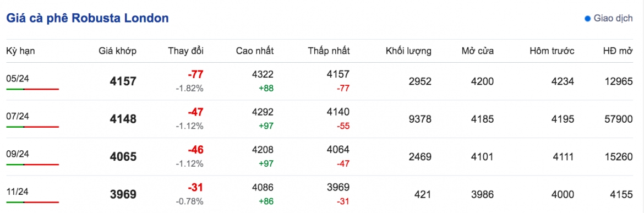This screenshot has width=644, height=213.
Task: Click volume value 9378
Action: pos(420,119)
